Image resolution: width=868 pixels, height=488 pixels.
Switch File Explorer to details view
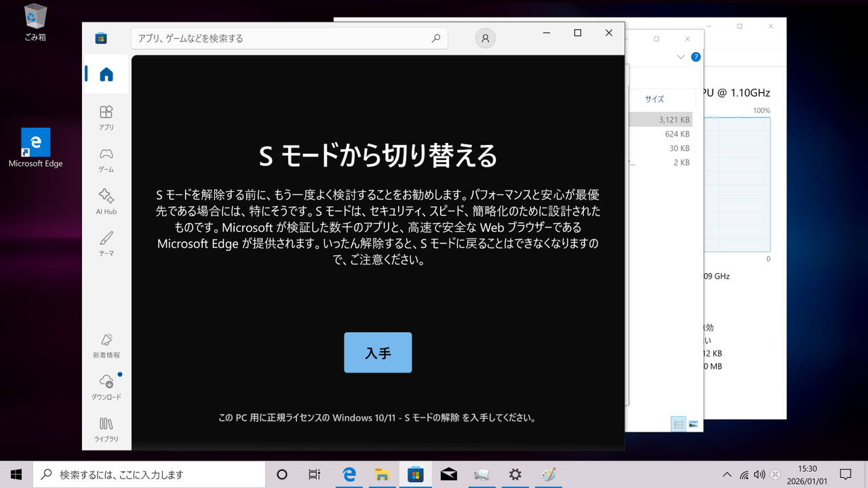tap(678, 424)
